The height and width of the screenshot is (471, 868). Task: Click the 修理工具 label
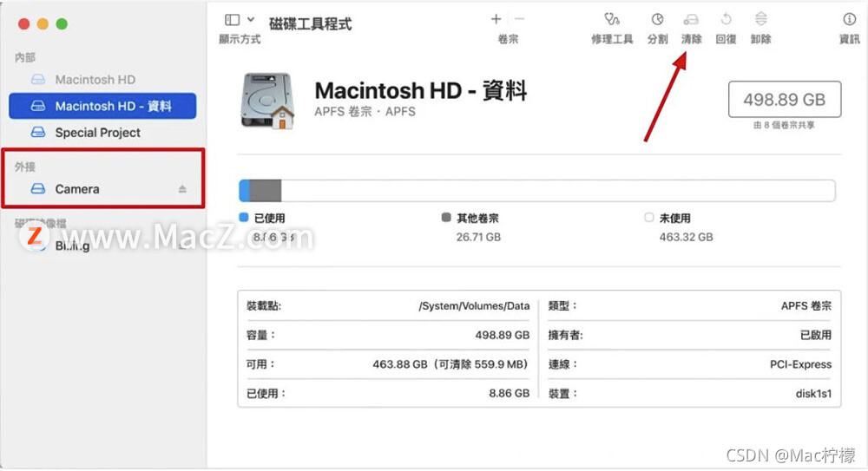click(x=612, y=39)
